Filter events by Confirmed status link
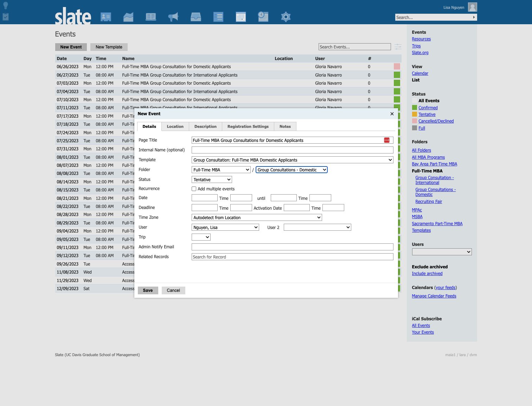The image size is (532, 406). [x=428, y=108]
